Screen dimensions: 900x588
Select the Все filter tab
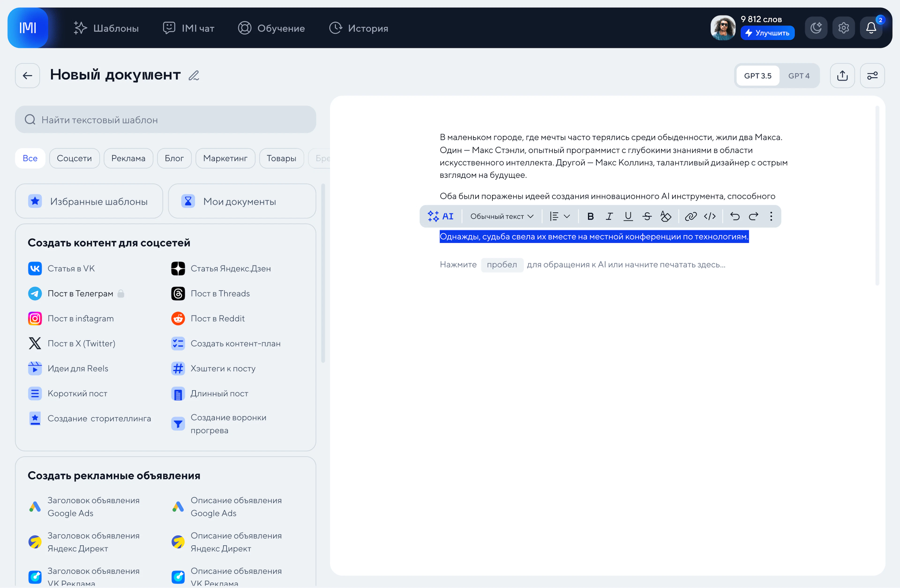point(30,158)
